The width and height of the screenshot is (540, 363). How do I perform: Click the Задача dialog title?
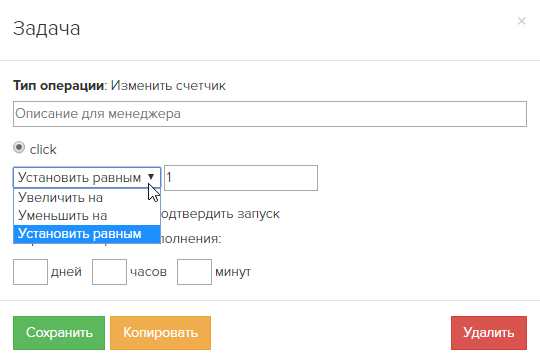coord(46,28)
